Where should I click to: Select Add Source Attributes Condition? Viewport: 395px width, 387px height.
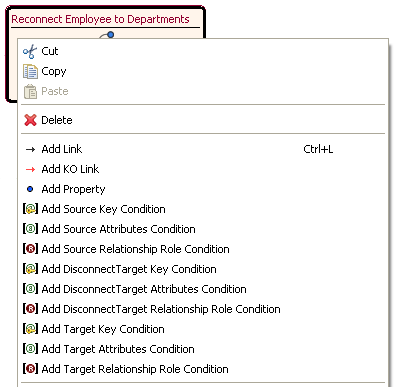click(203, 229)
